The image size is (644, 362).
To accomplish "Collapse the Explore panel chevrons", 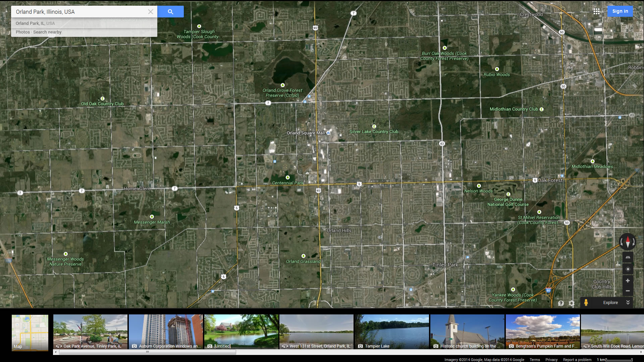I will click(628, 302).
